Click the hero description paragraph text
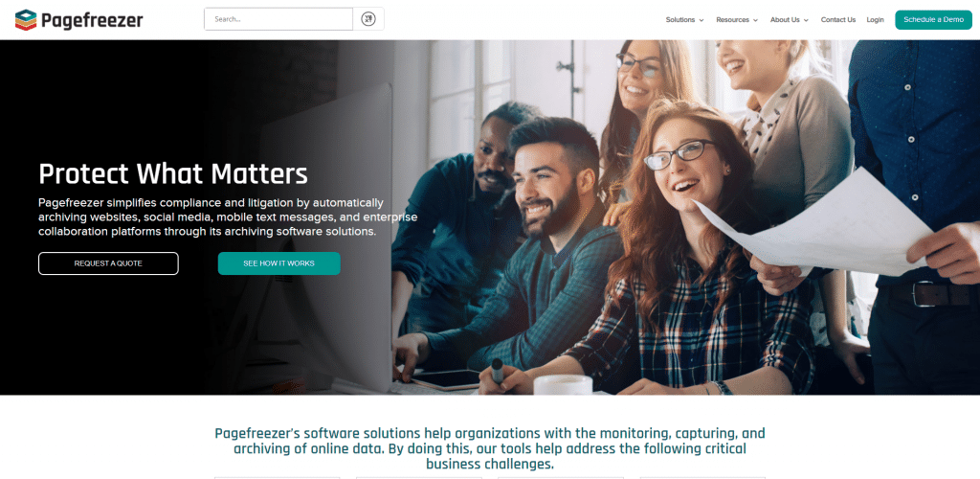Viewport: 980px width, 479px height. click(228, 217)
